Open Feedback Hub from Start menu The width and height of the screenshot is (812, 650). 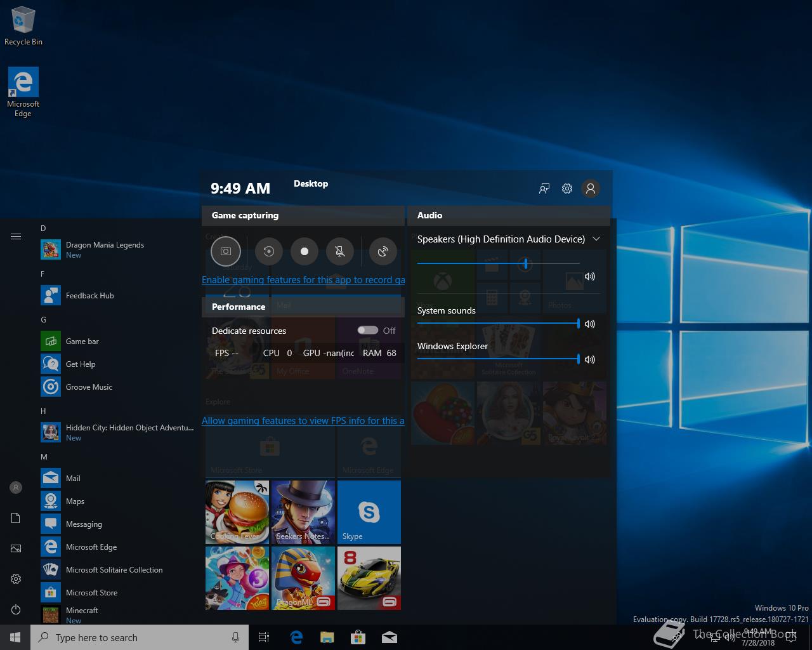pyautogui.click(x=117, y=295)
